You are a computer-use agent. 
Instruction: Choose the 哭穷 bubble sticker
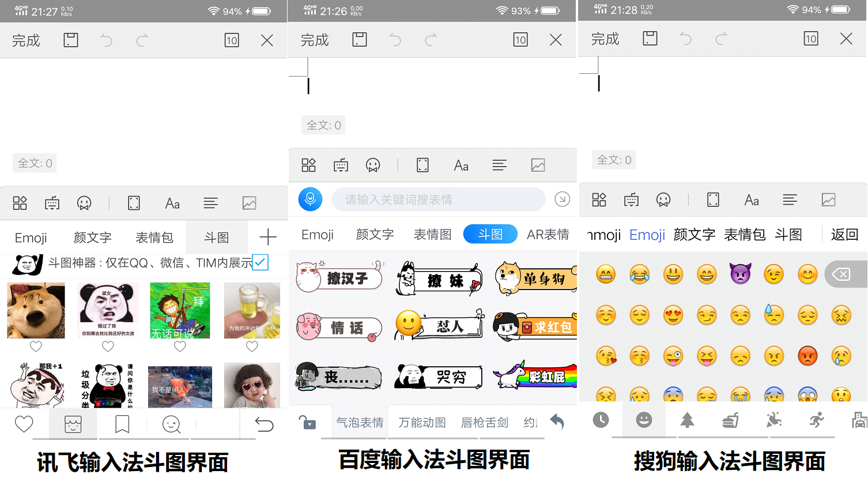click(439, 377)
